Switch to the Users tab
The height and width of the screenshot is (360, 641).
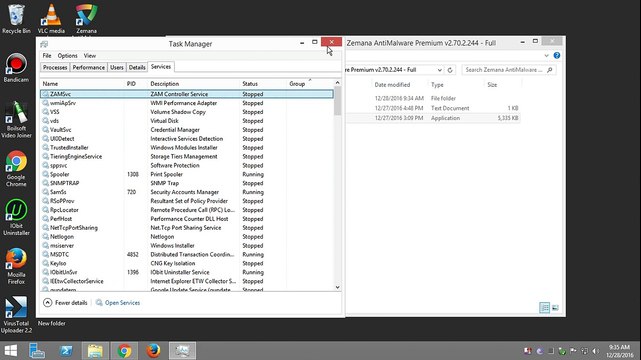[117, 67]
